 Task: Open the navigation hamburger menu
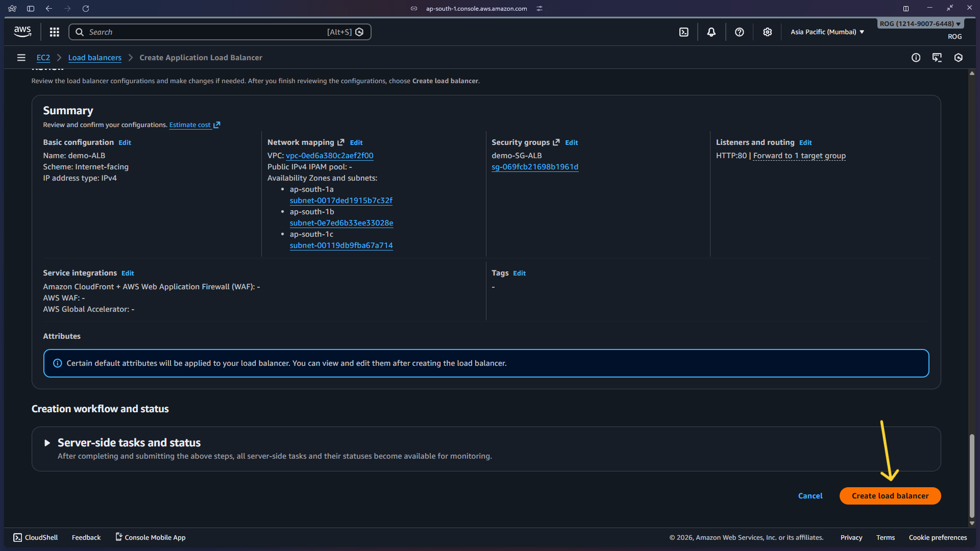point(21,57)
